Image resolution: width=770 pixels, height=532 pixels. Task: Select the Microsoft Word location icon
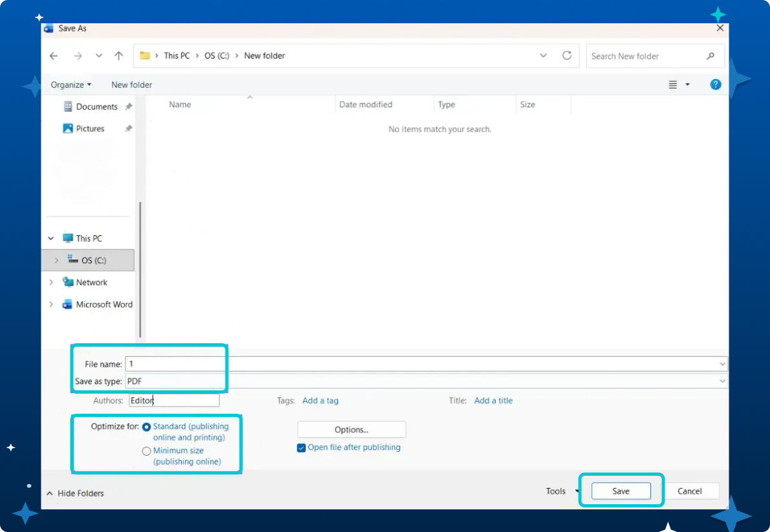(x=67, y=304)
